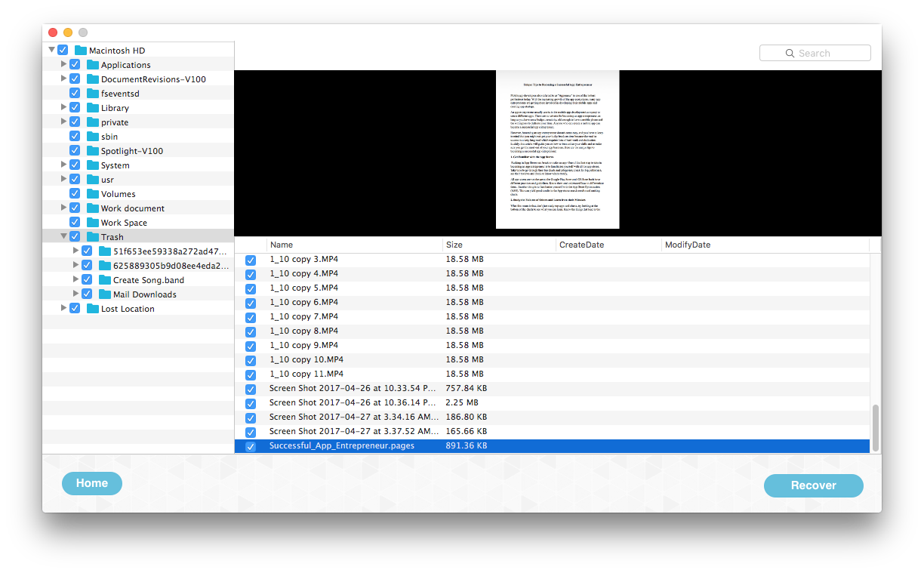Click the Library folder icon

point(93,108)
